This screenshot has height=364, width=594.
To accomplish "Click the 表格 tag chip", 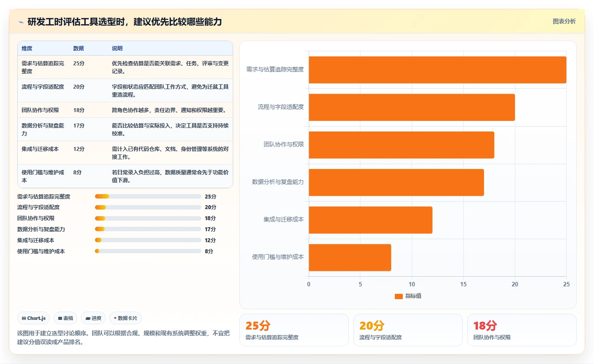I will click(x=65, y=318).
